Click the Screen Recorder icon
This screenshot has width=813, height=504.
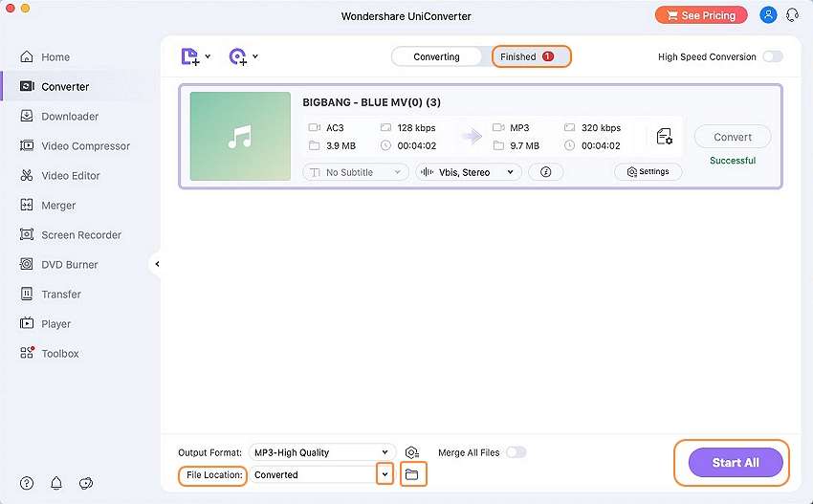pos(27,234)
